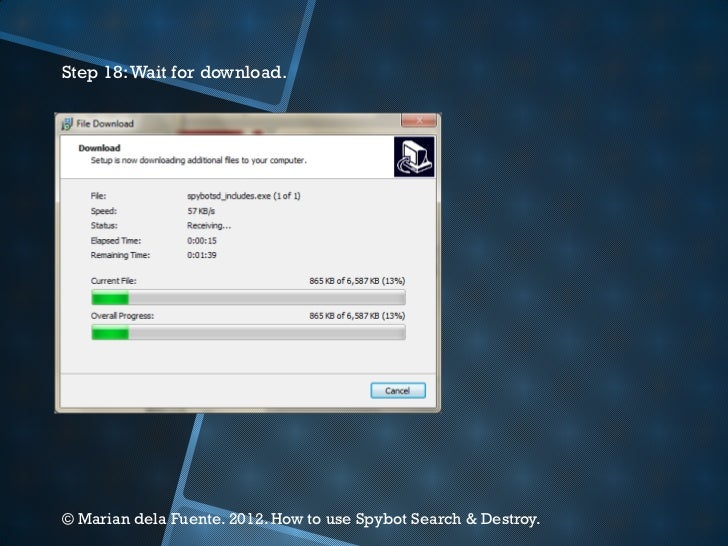728x546 pixels.
Task: Click the Marian dela Fuente copyright footer
Action: click(x=301, y=519)
